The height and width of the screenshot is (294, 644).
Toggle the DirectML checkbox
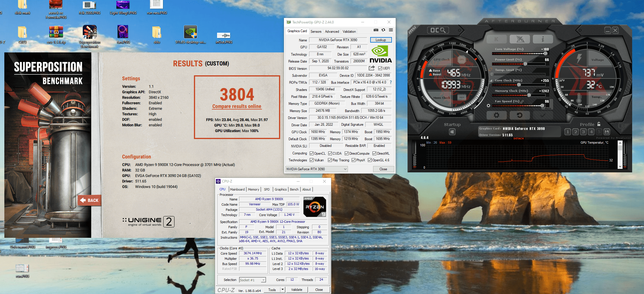coord(374,154)
